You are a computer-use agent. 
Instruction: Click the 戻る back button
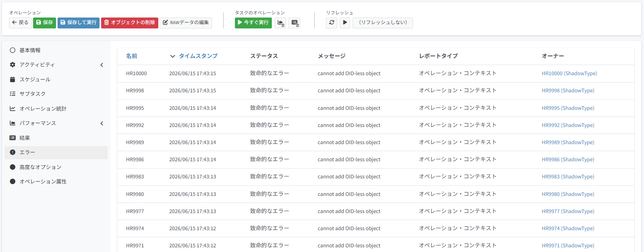[20, 23]
